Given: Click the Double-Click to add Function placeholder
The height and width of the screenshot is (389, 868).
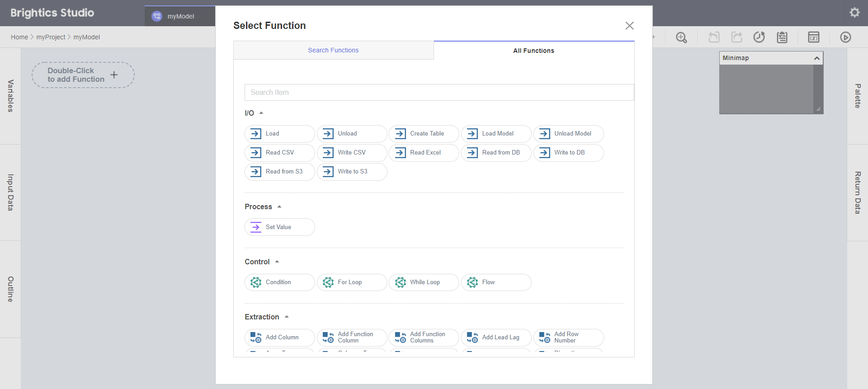Looking at the screenshot, I should 83,75.
